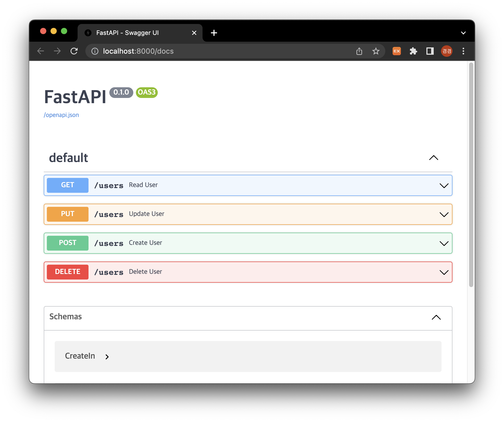The width and height of the screenshot is (504, 422).
Task: Expand the DELETE /users operation chevron
Action: [444, 272]
